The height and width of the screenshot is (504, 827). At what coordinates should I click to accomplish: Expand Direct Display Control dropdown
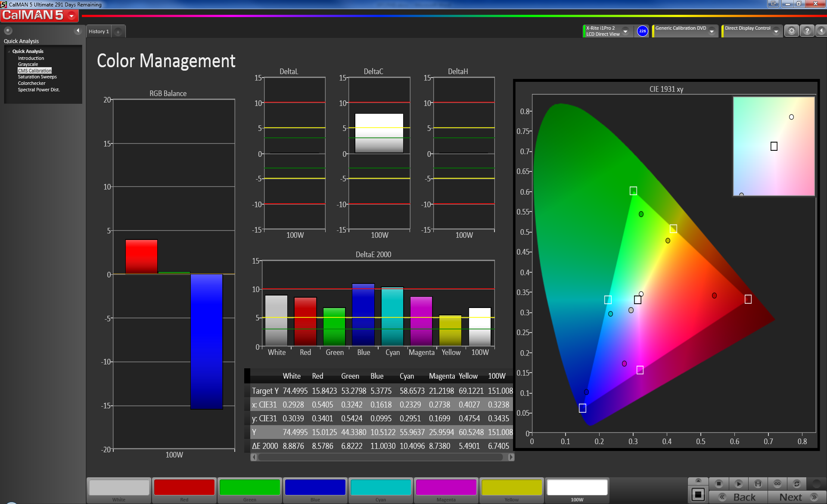pyautogui.click(x=776, y=31)
